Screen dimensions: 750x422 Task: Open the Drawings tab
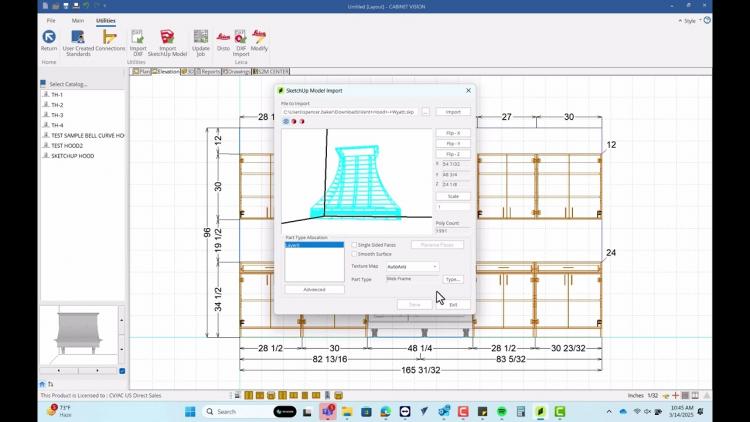(236, 71)
